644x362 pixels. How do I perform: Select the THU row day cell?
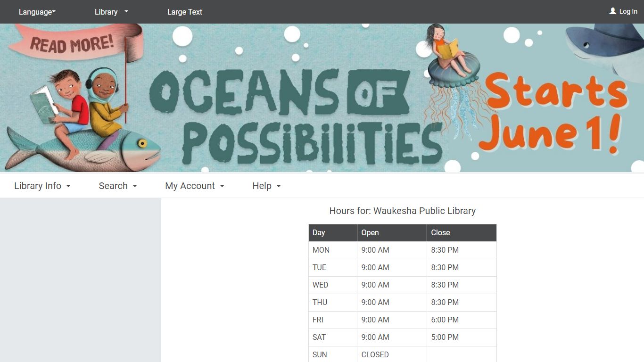pyautogui.click(x=333, y=303)
